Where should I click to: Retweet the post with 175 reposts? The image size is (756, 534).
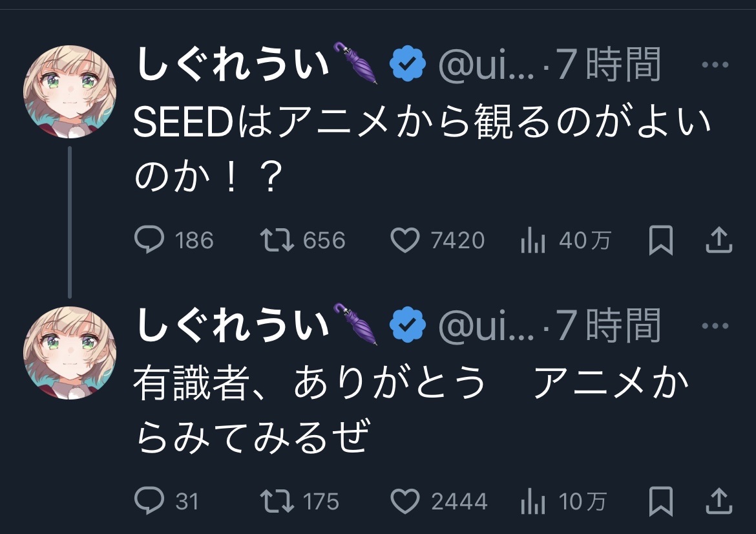[x=277, y=501]
